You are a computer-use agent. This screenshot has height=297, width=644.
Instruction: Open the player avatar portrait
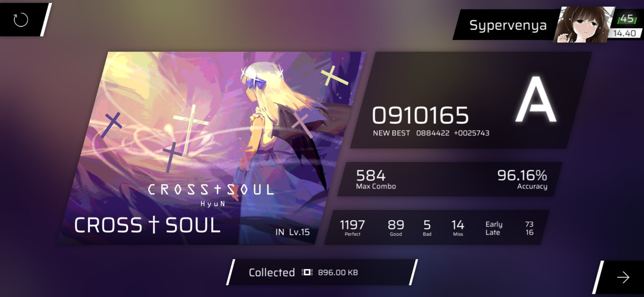pyautogui.click(x=584, y=25)
